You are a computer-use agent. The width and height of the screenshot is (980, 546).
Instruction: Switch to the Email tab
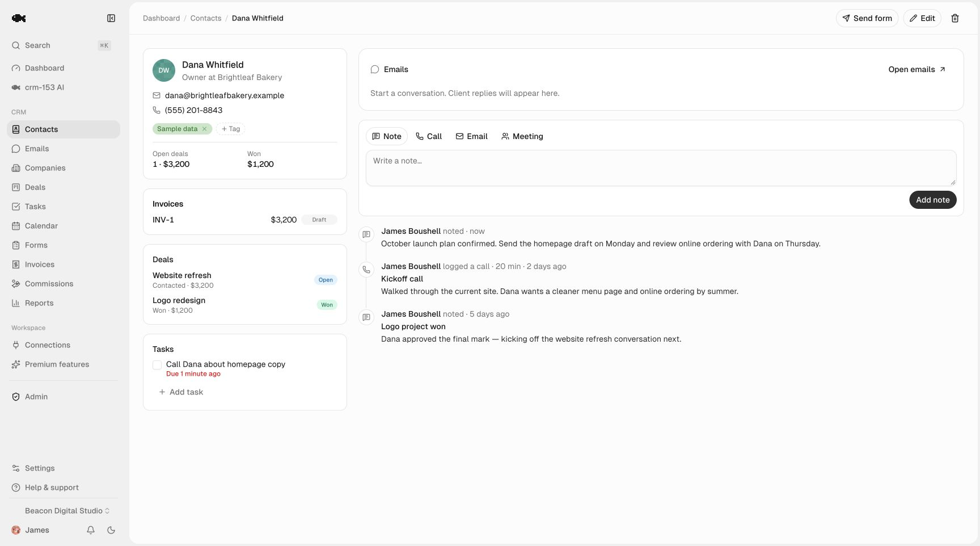coord(471,136)
